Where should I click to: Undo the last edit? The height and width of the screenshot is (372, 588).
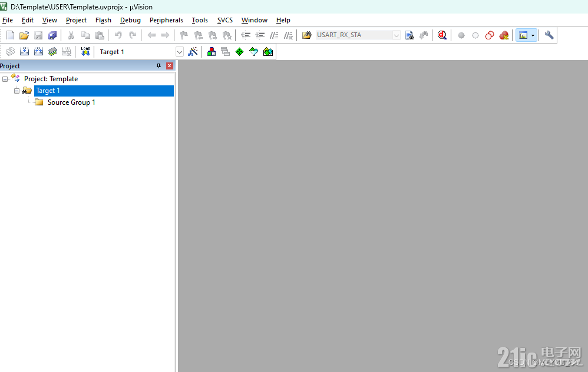click(x=118, y=35)
